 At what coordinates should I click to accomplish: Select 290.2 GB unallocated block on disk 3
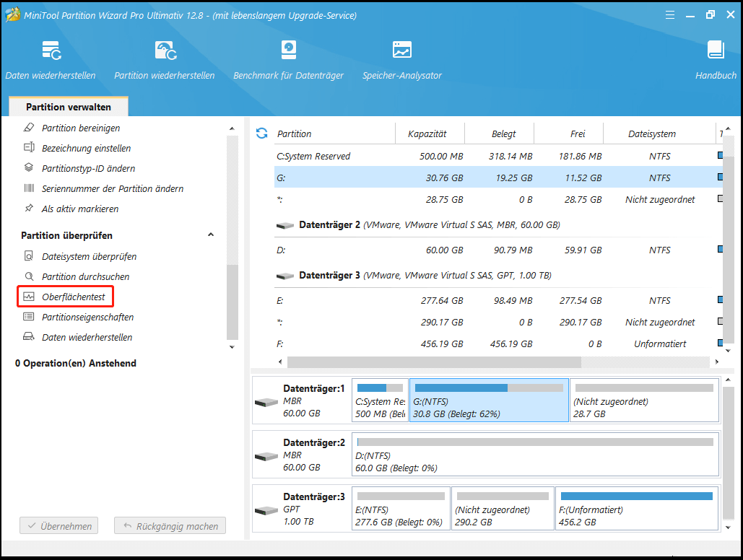(503, 508)
